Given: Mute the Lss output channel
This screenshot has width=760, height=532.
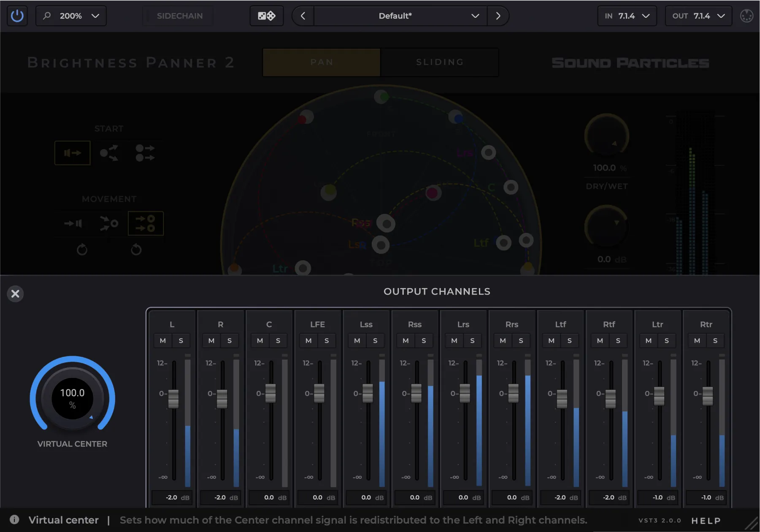Looking at the screenshot, I should pos(357,340).
